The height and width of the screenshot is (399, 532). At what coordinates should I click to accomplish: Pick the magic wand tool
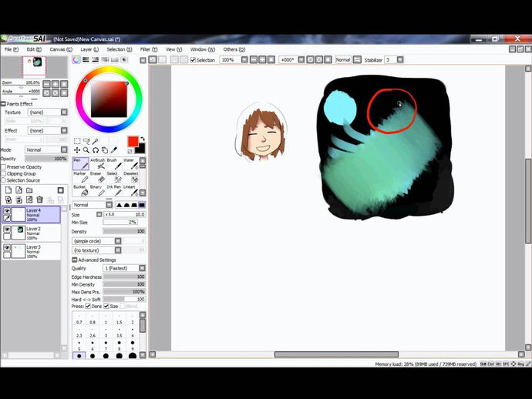tap(96, 141)
